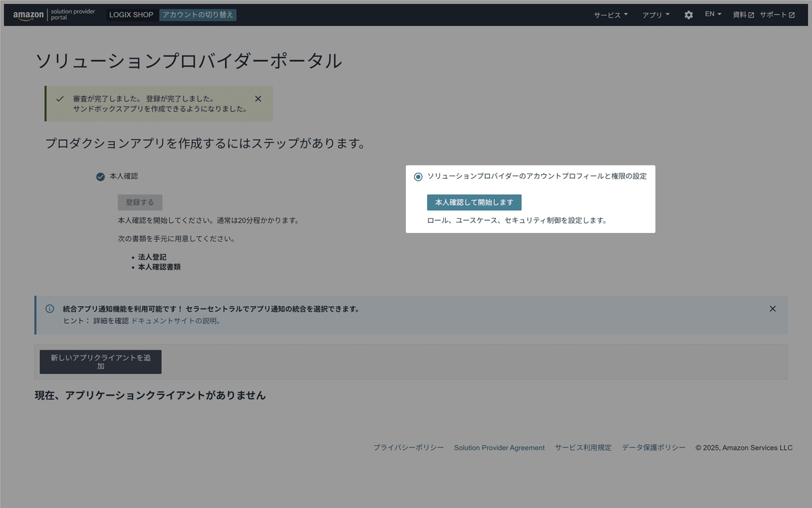Dismiss the 統合アプリ通知機能 notification banner
The image size is (812, 508).
point(772,308)
